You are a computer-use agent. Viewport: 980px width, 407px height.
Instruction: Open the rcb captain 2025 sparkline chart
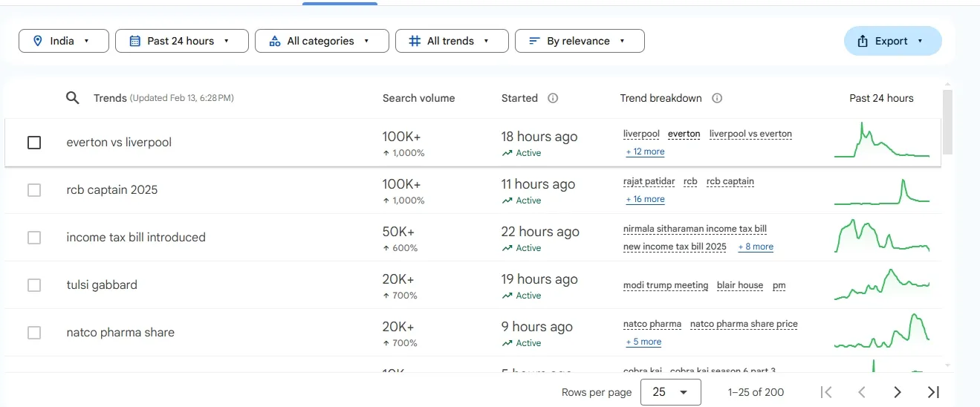pos(882,191)
